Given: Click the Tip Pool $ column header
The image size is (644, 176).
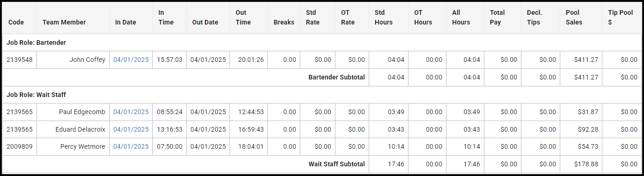Looking at the screenshot, I should click(621, 18).
